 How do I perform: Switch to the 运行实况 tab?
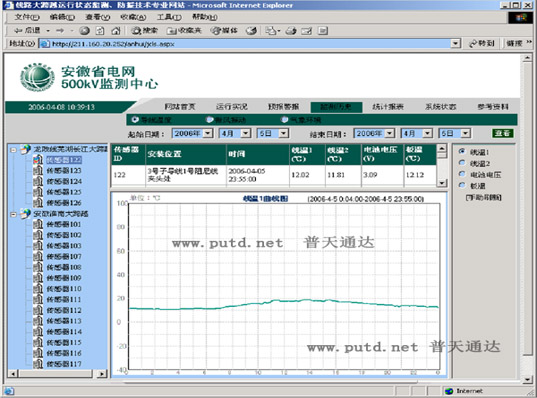click(232, 107)
